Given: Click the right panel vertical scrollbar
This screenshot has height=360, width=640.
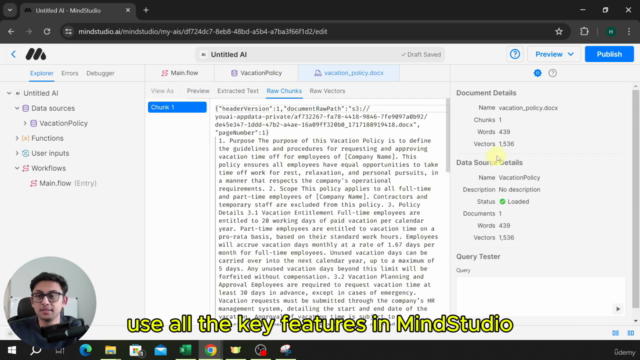Looking at the screenshot, I should point(636,198).
